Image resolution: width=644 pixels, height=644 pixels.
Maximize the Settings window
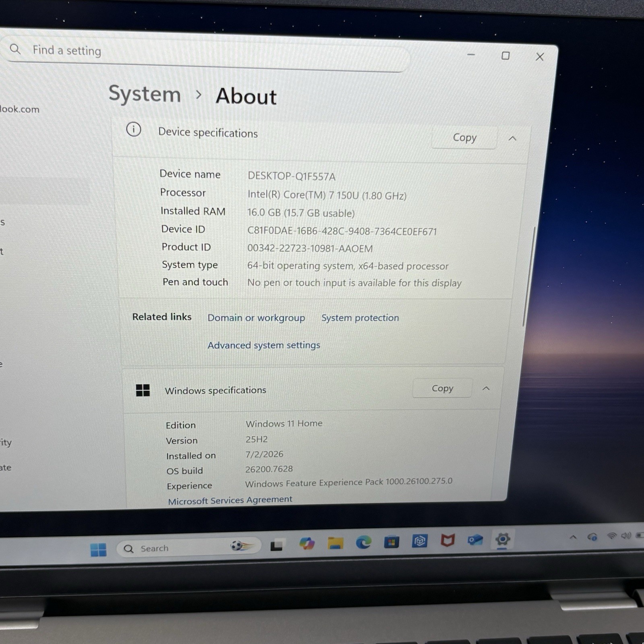[506, 56]
